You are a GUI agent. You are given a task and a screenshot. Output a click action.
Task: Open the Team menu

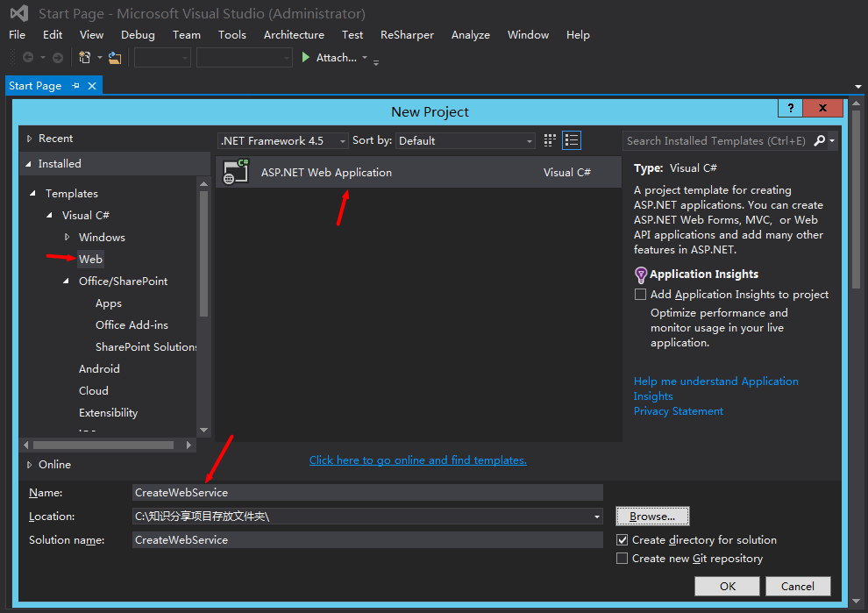[x=187, y=35]
